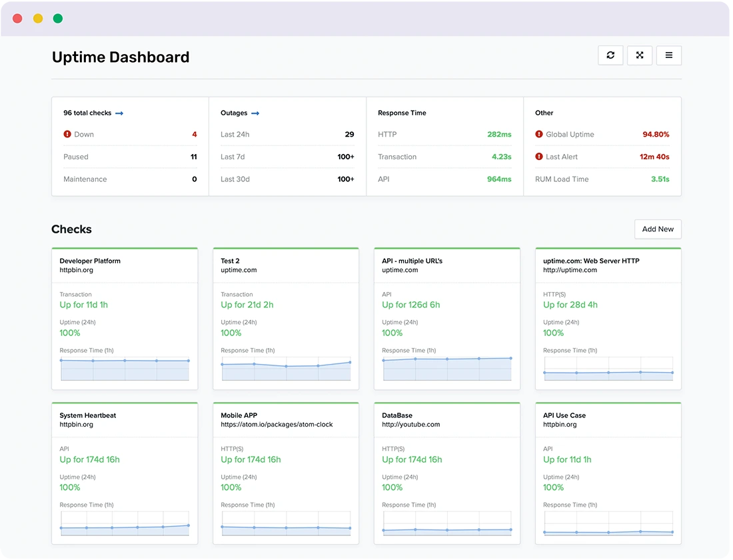Click the blue arrow beside 96 total checks

pos(119,113)
